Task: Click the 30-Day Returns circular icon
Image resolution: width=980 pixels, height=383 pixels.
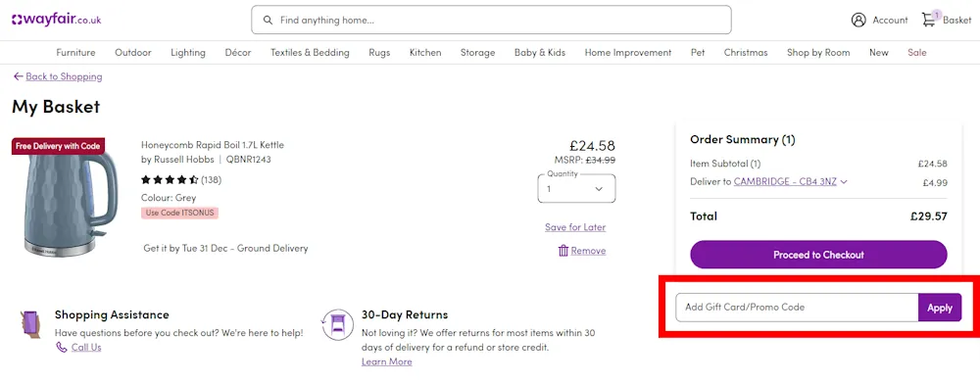Action: point(337,324)
